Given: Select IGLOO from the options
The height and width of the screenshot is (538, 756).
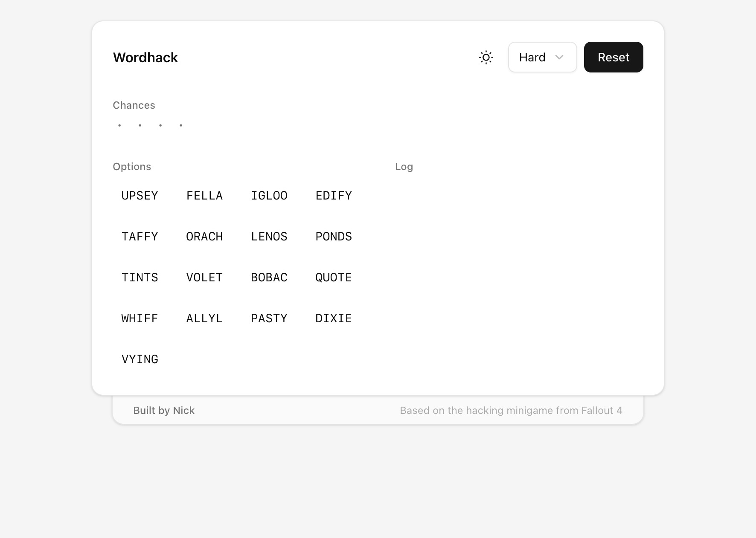Looking at the screenshot, I should click(x=269, y=195).
